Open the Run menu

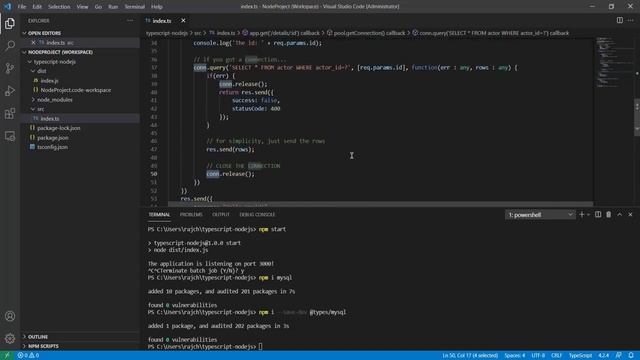coord(113,7)
